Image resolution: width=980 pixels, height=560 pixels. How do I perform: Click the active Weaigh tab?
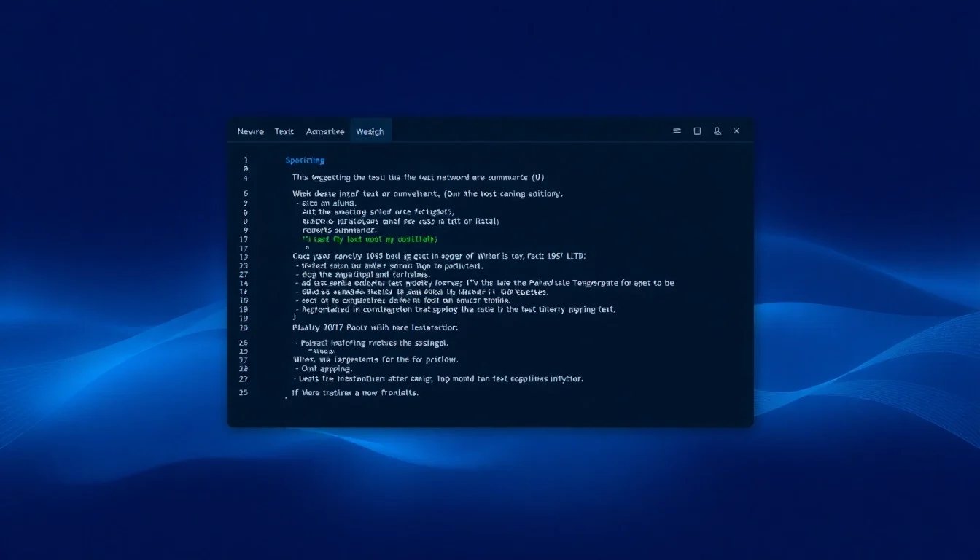[370, 131]
